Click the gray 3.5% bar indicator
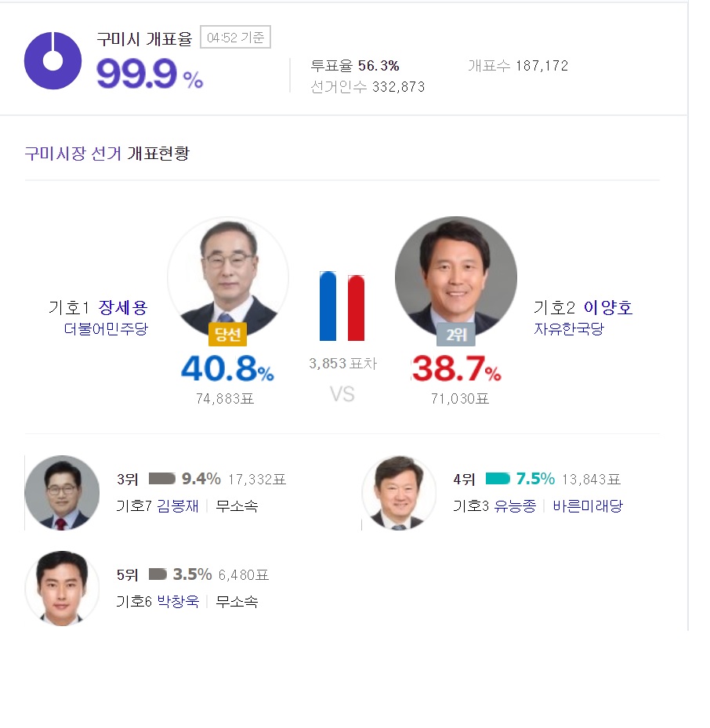The image size is (710, 728). 158,574
